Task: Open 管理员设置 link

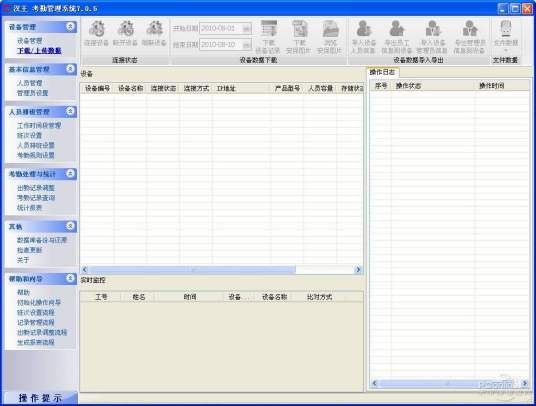Action: coord(33,93)
